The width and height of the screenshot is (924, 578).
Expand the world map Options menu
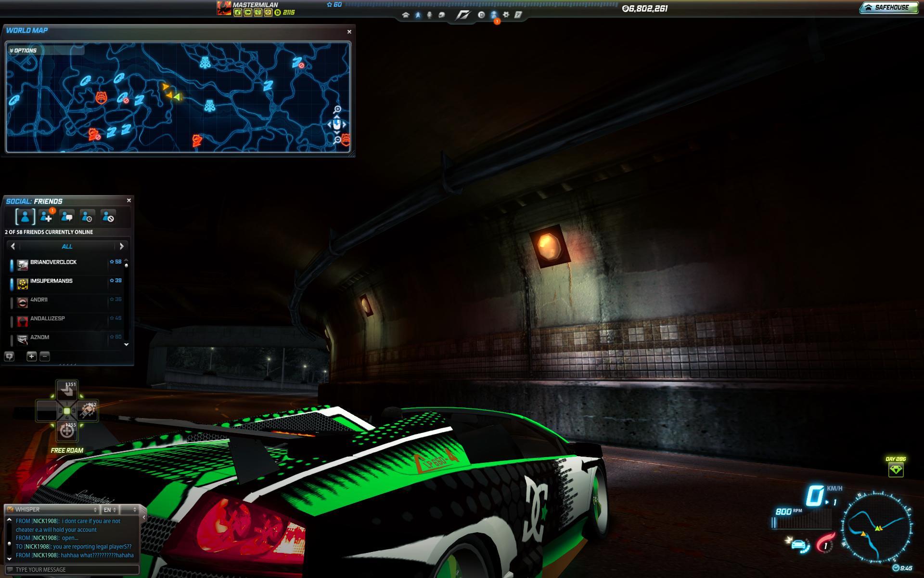pyautogui.click(x=45, y=50)
